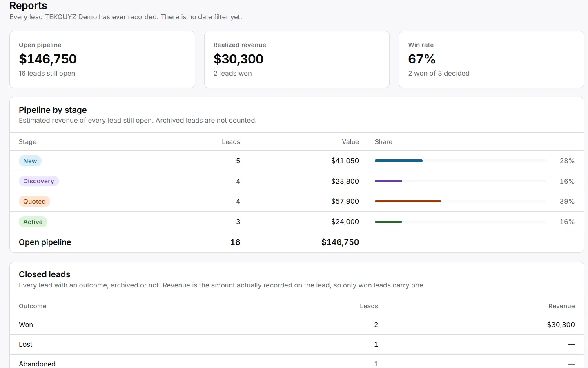This screenshot has width=588, height=368.
Task: Click the Stage column header
Action: pyautogui.click(x=28, y=142)
